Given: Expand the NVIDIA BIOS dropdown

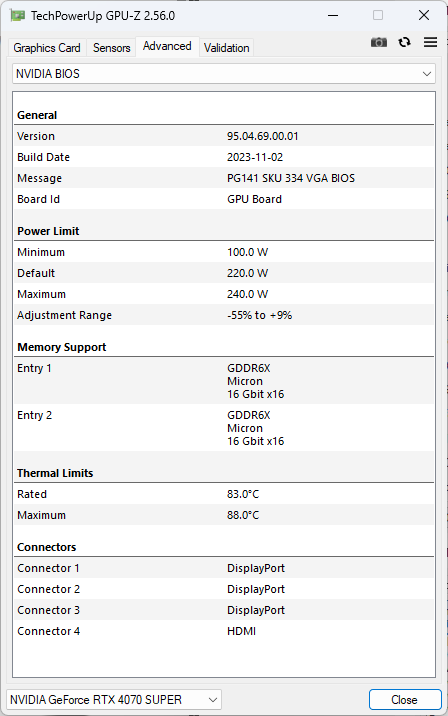Looking at the screenshot, I should (224, 74).
